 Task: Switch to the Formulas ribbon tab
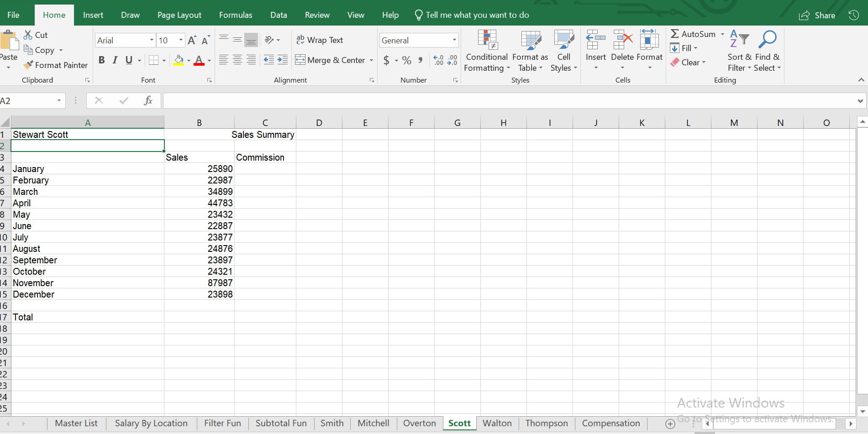coord(236,15)
